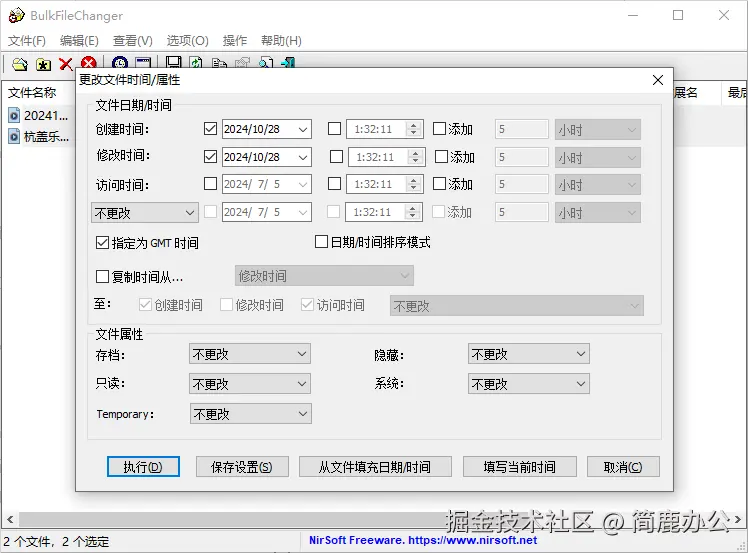Uncheck the 修改时间 date checkbox
Image resolution: width=748 pixels, height=553 pixels.
[x=210, y=157]
